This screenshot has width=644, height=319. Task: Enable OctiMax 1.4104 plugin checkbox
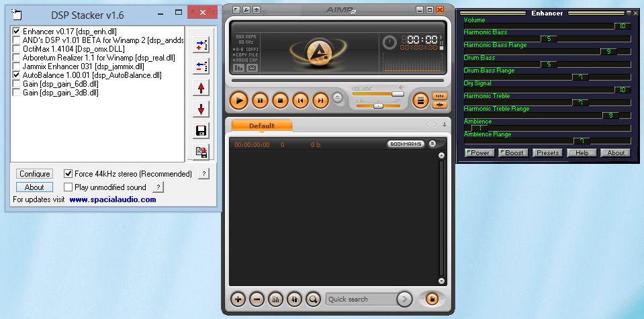[16, 48]
